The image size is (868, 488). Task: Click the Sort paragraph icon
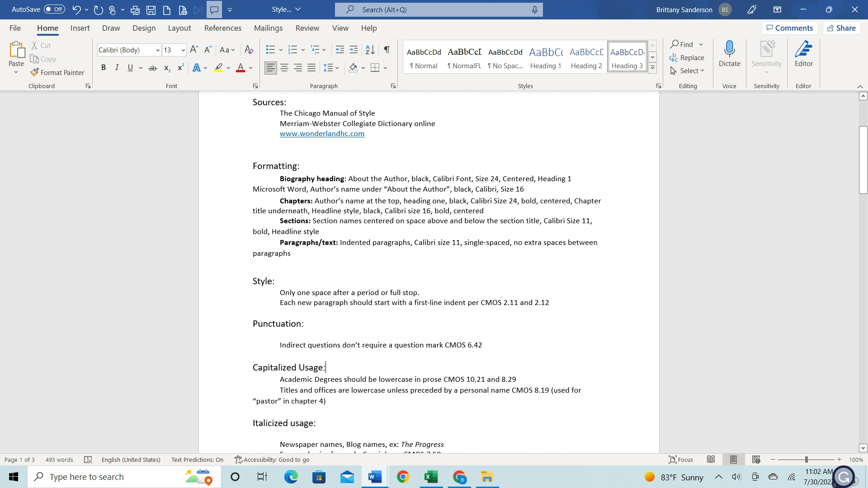[x=370, y=50]
